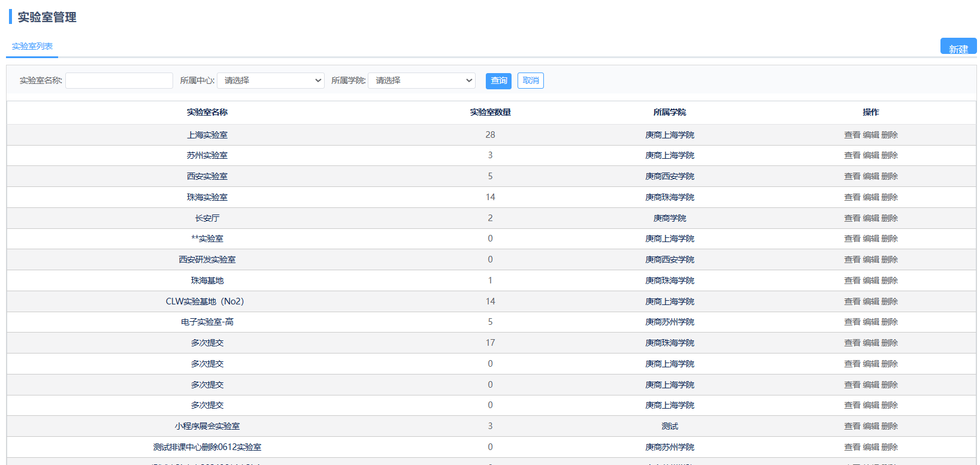Edit the 西安实验室 entry
The height and width of the screenshot is (465, 980).
click(x=871, y=176)
